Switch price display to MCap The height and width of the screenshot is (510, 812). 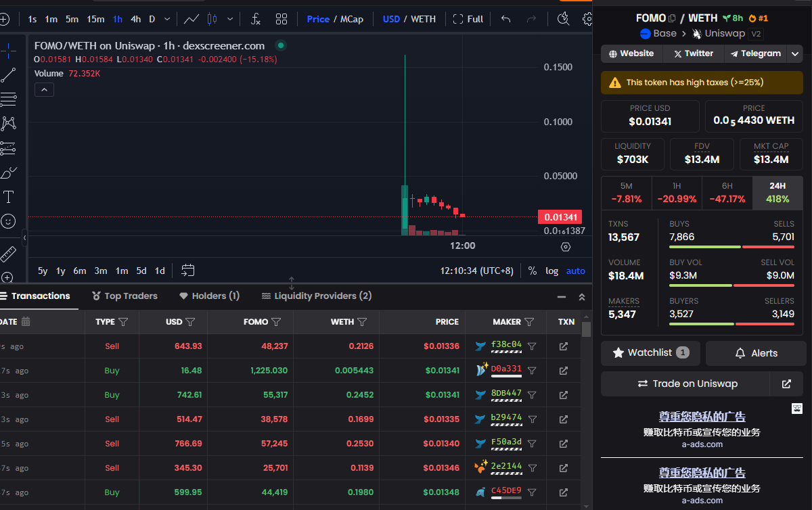pos(352,19)
